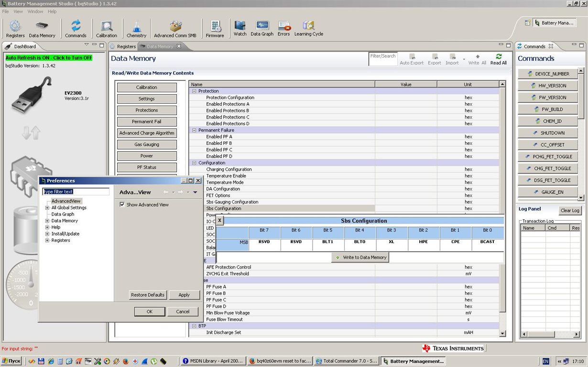Open the Gas Gauging data memory section
Viewport: 588px width, 367px height.
pos(147,144)
